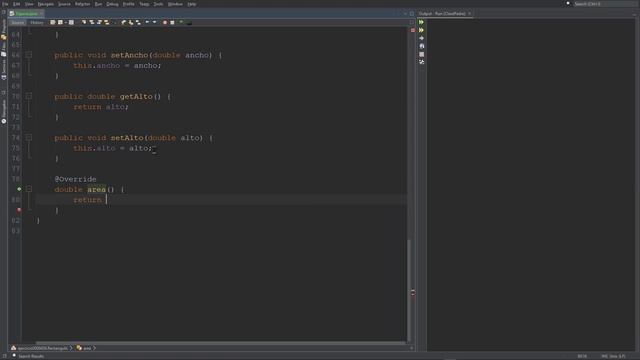
Task: Click red error stripe marker at top
Action: tap(413, 30)
